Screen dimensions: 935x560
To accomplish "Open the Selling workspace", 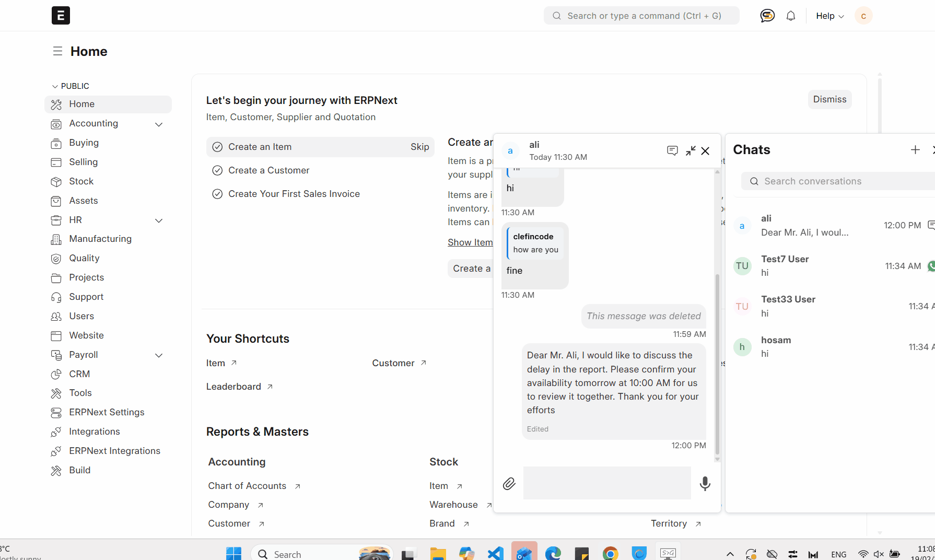I will click(83, 162).
